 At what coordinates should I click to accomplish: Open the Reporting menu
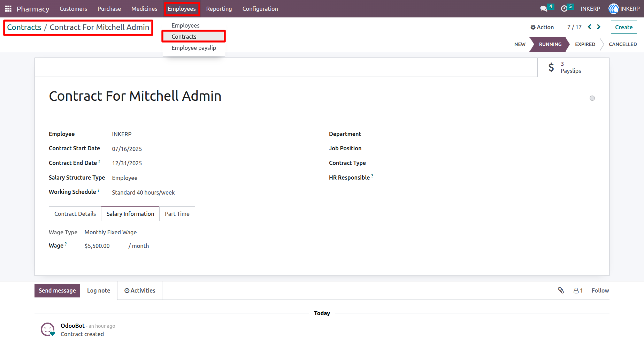pyautogui.click(x=219, y=9)
